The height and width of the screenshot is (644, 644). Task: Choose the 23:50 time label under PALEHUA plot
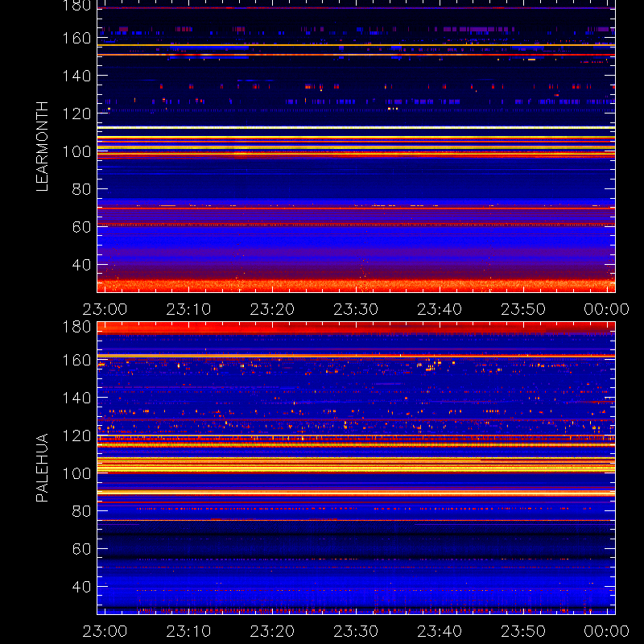(523, 631)
